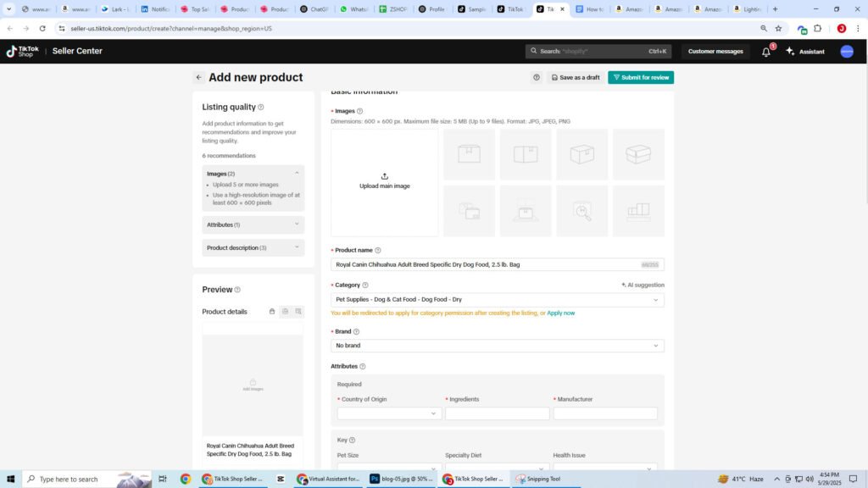This screenshot has width=868, height=488.
Task: Click the Attributes help icon
Action: click(x=363, y=366)
